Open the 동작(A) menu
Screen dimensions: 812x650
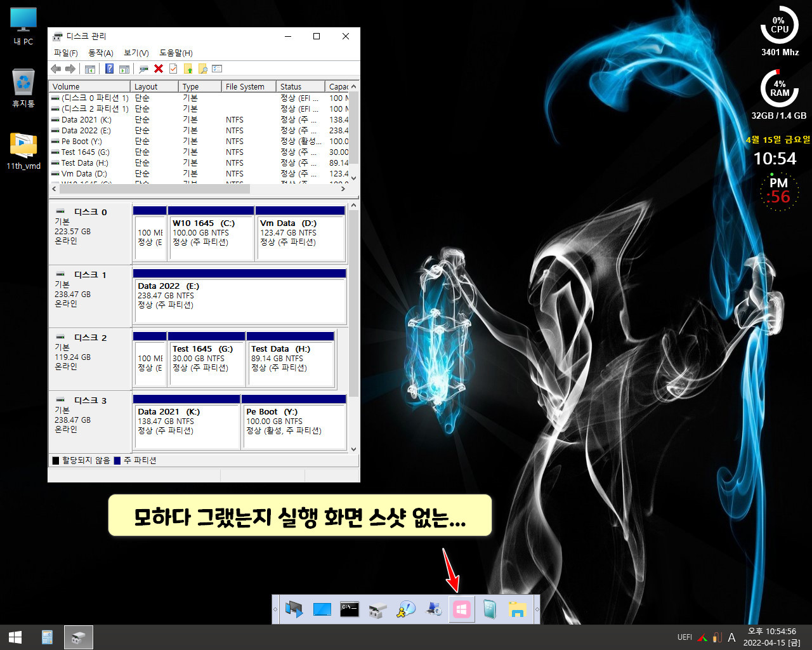[x=100, y=53]
